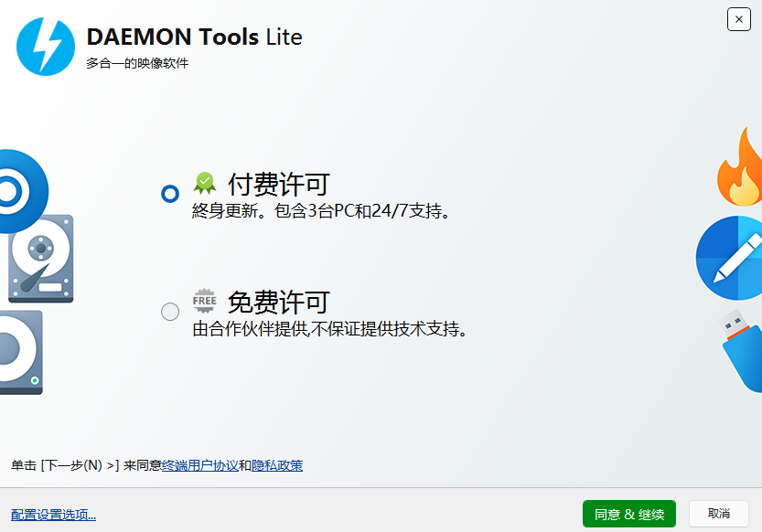The width and height of the screenshot is (762, 532).
Task: Click the gray FREE badge icon
Action: pyautogui.click(x=205, y=301)
